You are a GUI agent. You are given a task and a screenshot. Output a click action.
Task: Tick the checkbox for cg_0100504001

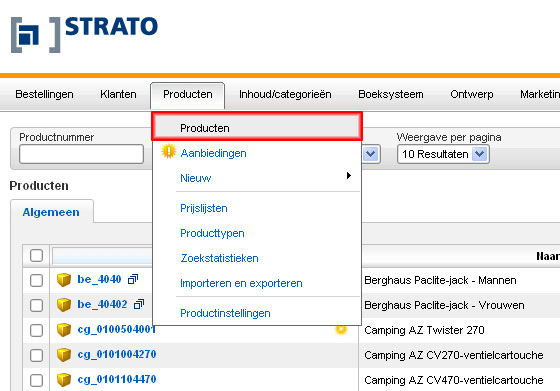pyautogui.click(x=36, y=330)
